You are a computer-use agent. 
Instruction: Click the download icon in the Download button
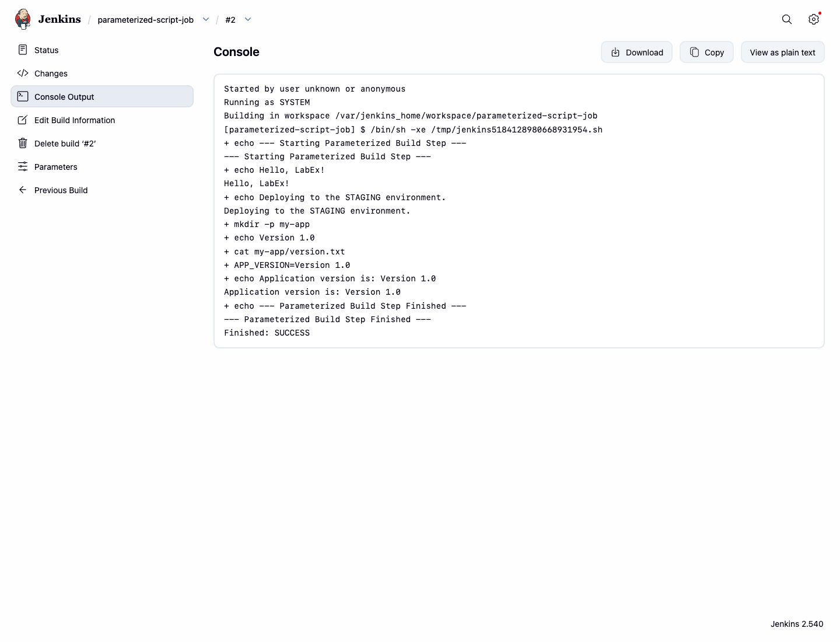click(x=615, y=53)
